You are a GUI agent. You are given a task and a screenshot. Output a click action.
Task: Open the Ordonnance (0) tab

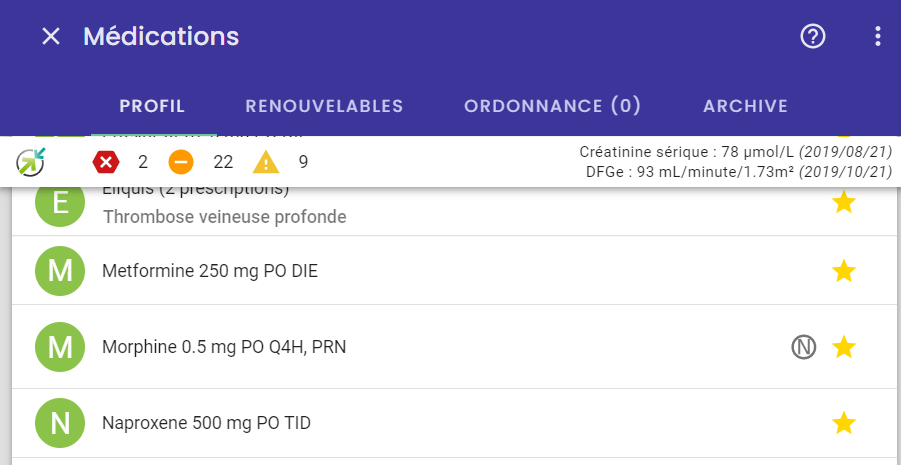click(552, 106)
